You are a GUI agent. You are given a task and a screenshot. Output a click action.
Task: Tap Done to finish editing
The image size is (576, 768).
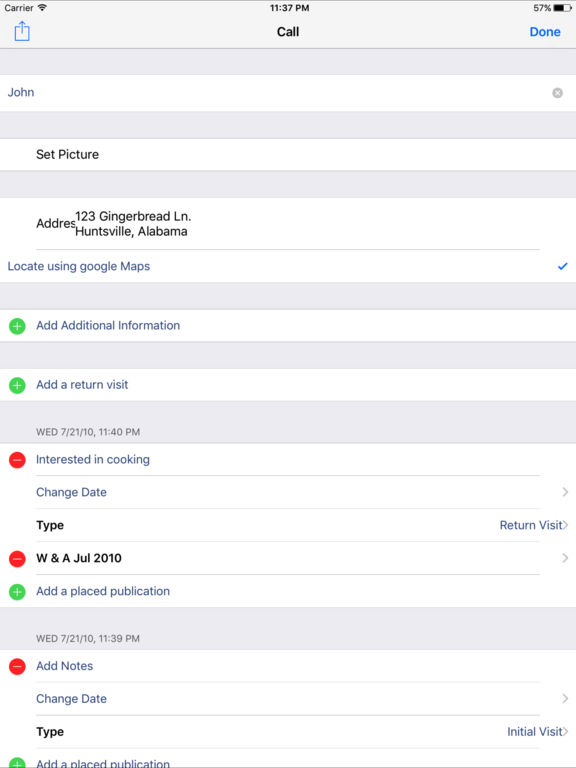click(x=545, y=32)
